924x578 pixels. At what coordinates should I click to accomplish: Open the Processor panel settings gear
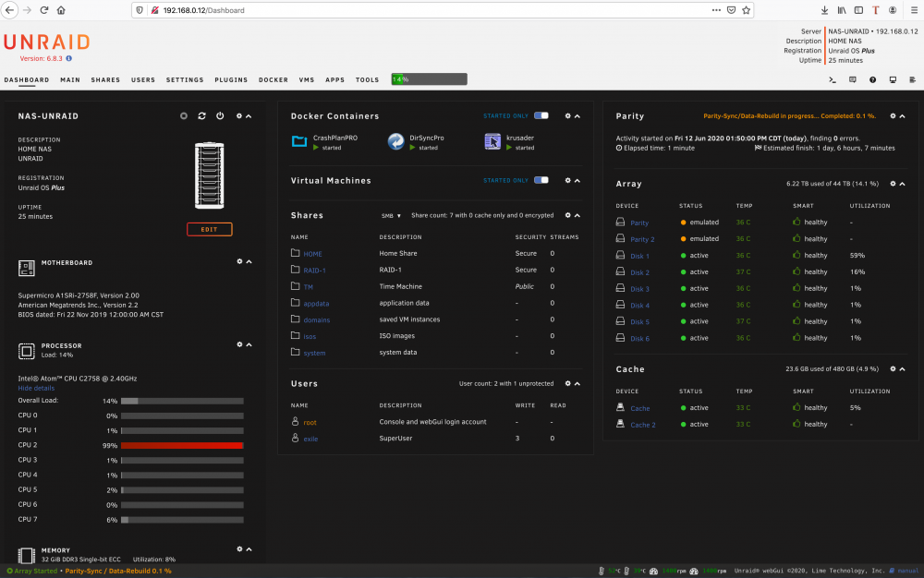click(x=240, y=344)
